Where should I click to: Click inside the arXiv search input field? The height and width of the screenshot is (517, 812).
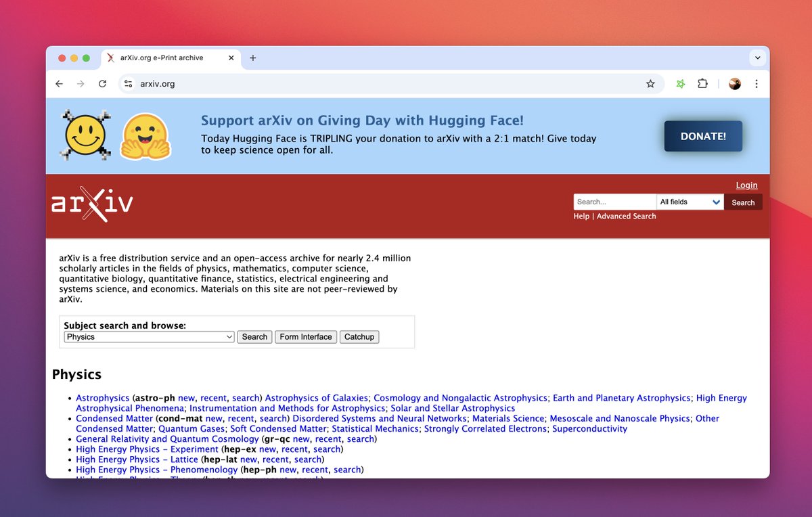[612, 202]
